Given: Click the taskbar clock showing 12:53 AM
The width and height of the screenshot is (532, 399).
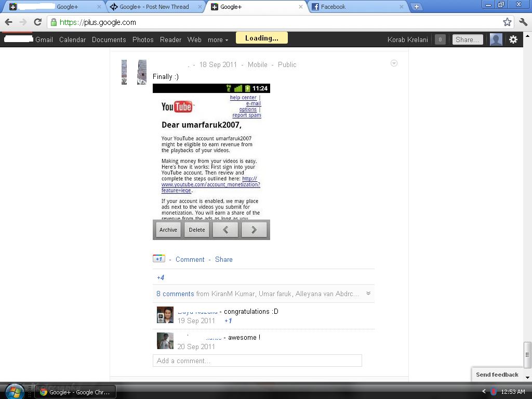Looking at the screenshot, I should coord(513,392).
